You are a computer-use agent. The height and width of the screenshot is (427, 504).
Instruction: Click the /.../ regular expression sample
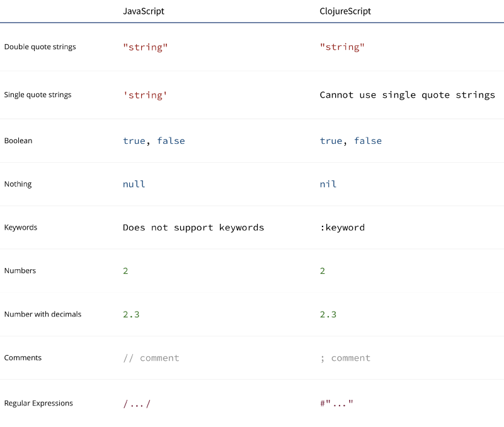click(137, 404)
